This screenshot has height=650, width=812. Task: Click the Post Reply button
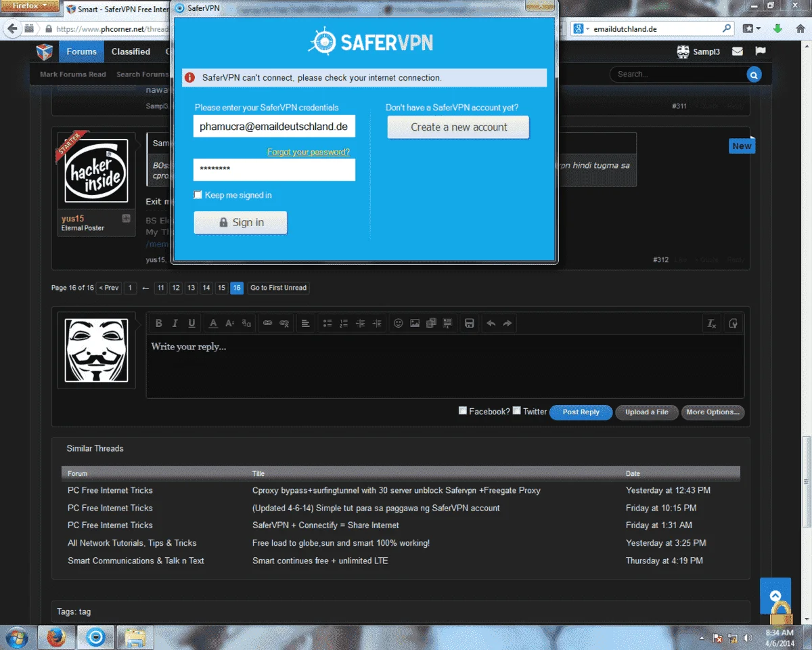(581, 412)
